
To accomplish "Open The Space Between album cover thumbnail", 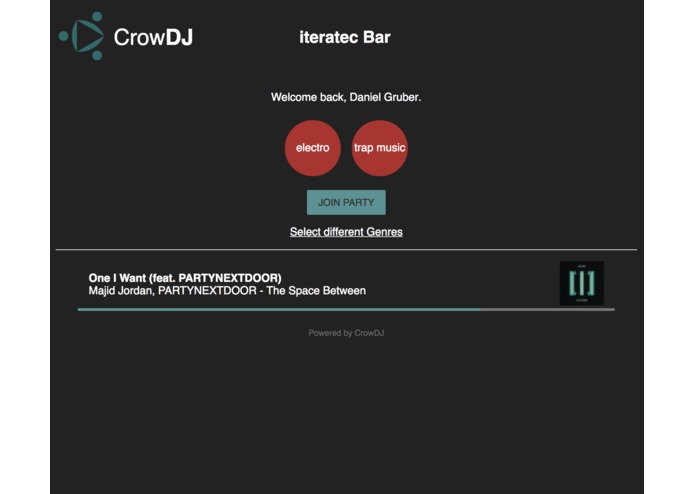I will [x=582, y=283].
